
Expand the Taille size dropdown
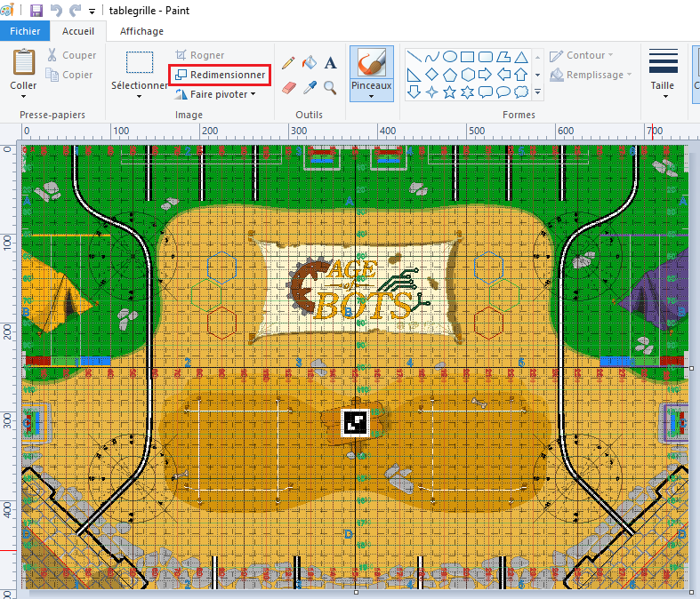click(x=665, y=96)
